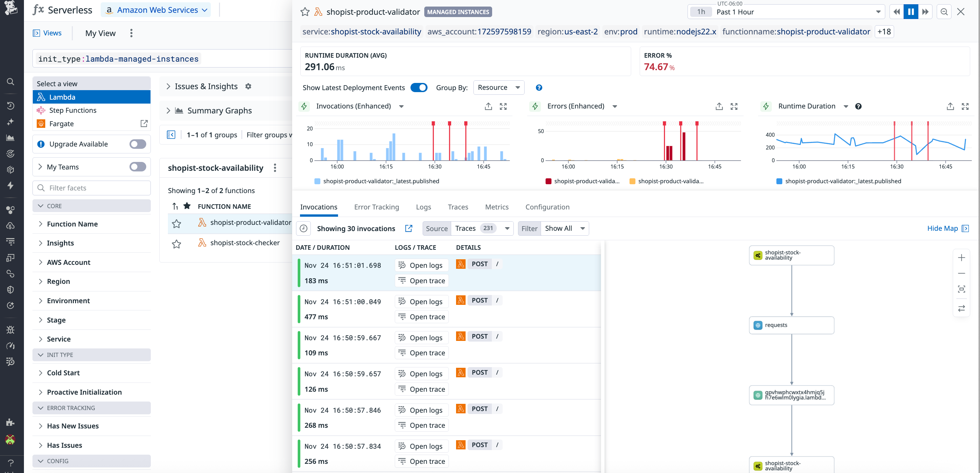Open search in the left navigation
This screenshot has width=980, height=473.
[x=10, y=81]
